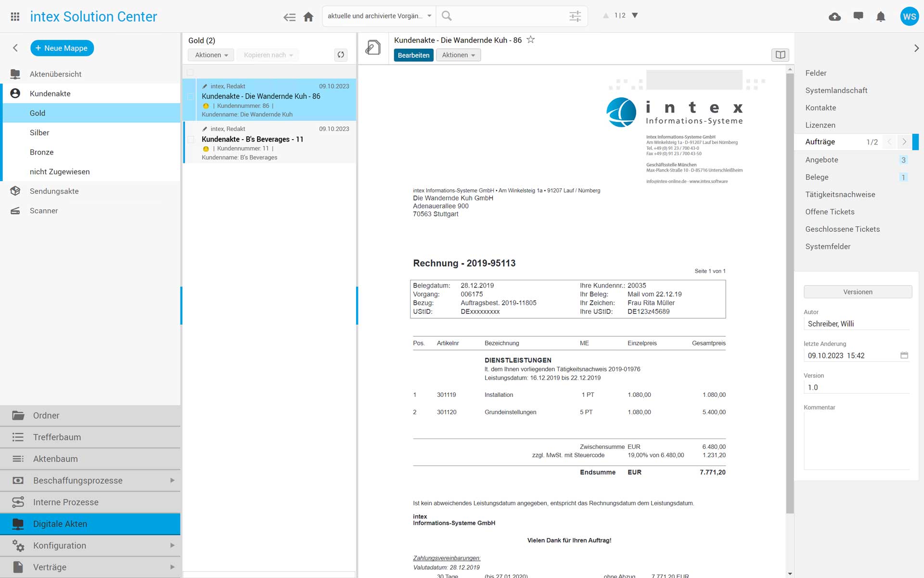Viewport: 924px width, 578px height.
Task: Open the Aktionen dropdown in the Gold list
Action: pyautogui.click(x=211, y=55)
